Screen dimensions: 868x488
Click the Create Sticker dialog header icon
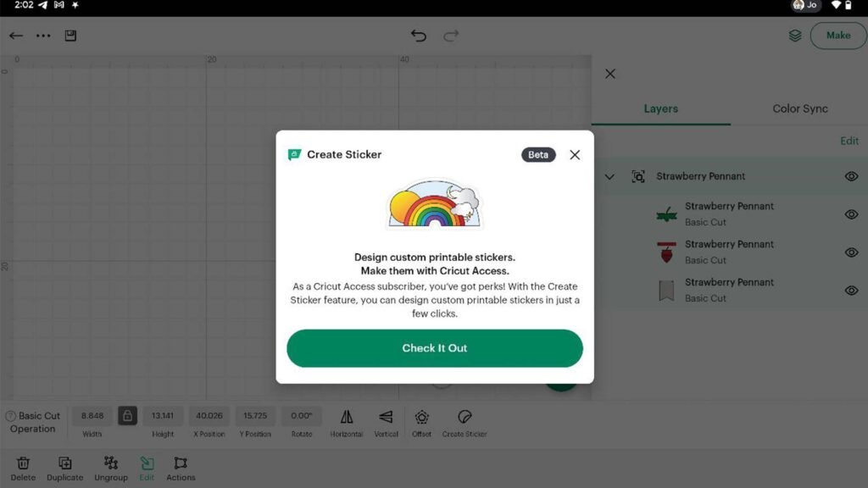coord(294,155)
